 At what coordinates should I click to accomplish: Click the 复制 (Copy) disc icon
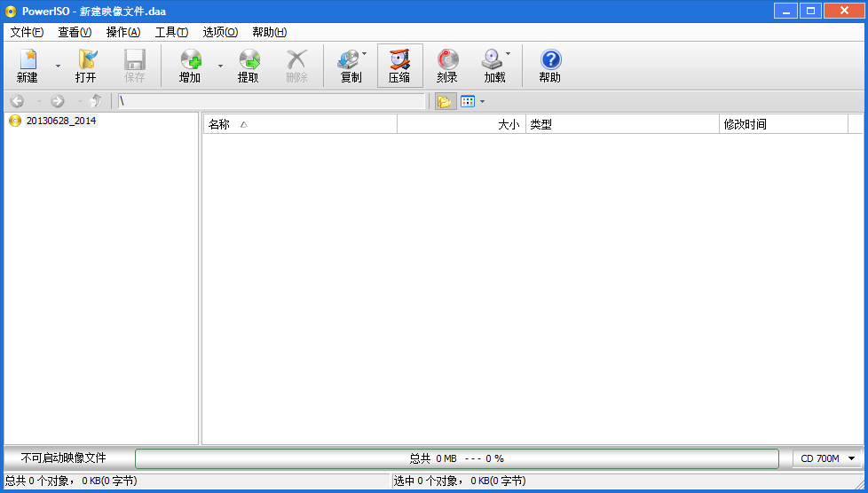pos(351,66)
